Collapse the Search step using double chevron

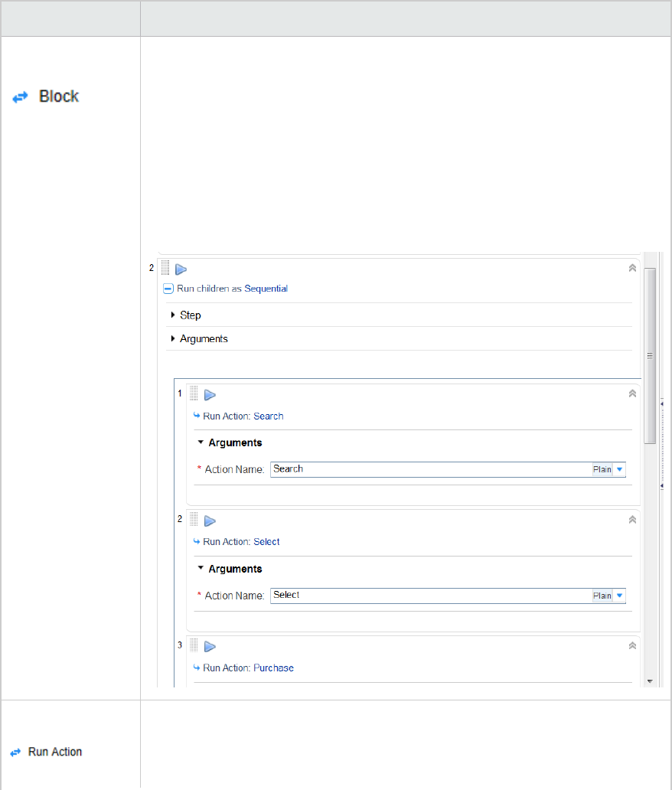(x=632, y=393)
